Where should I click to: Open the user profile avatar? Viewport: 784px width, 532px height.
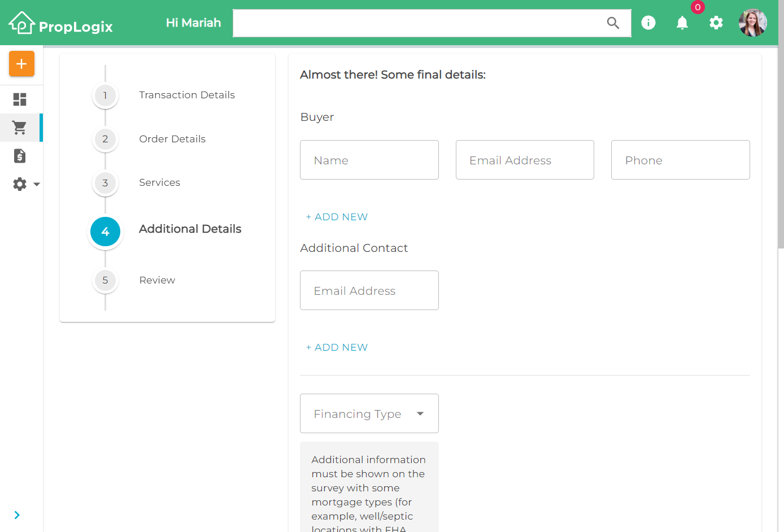753,23
